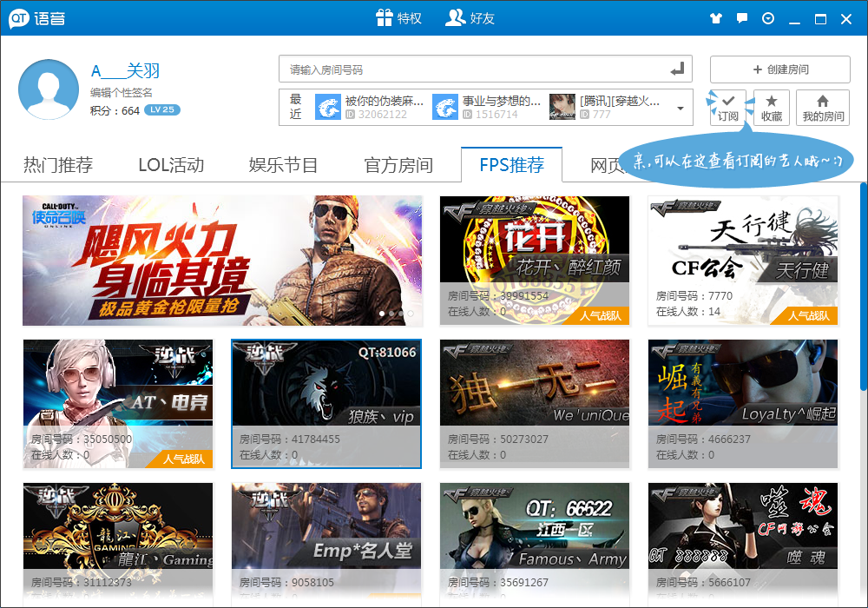Click room number text 房间号码：41784455
The width and height of the screenshot is (868, 608).
coord(290,439)
